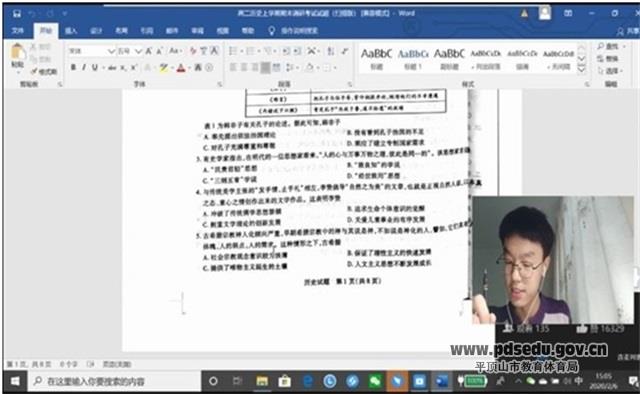Expand the styles gallery more arrow
Image resolution: width=640 pixels, height=394 pixels.
click(x=582, y=70)
